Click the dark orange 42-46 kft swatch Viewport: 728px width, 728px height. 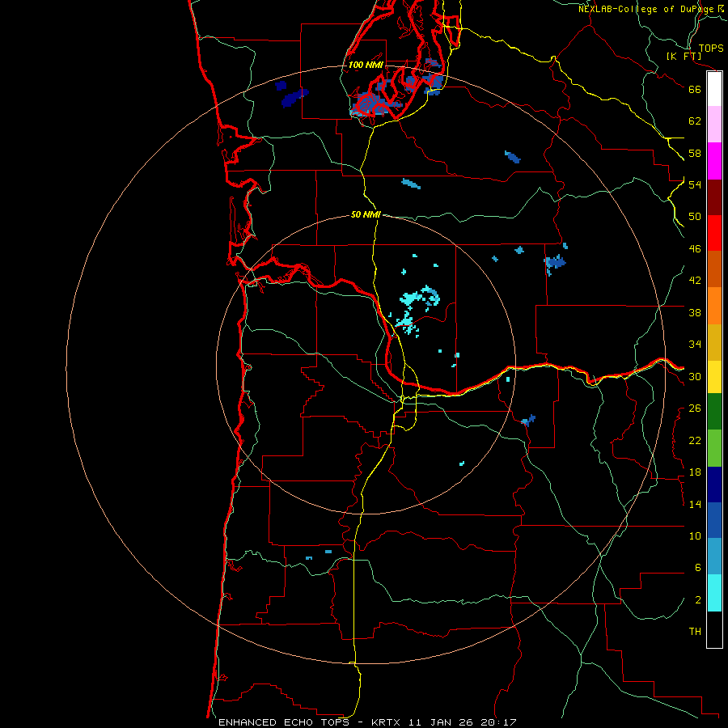point(714,269)
